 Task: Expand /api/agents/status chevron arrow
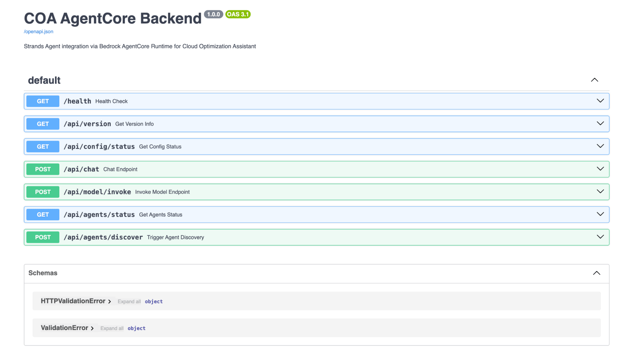[x=600, y=214]
